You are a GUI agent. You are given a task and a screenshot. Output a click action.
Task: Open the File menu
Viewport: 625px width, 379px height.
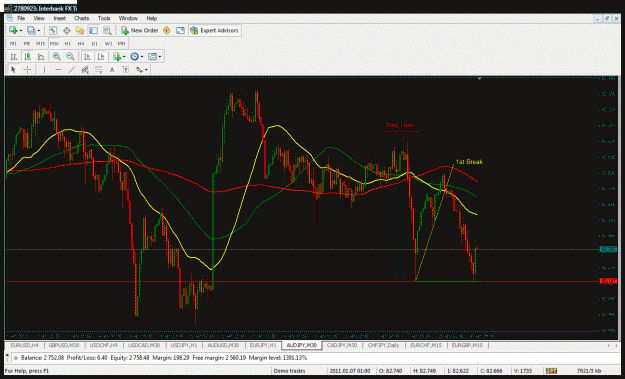21,18
